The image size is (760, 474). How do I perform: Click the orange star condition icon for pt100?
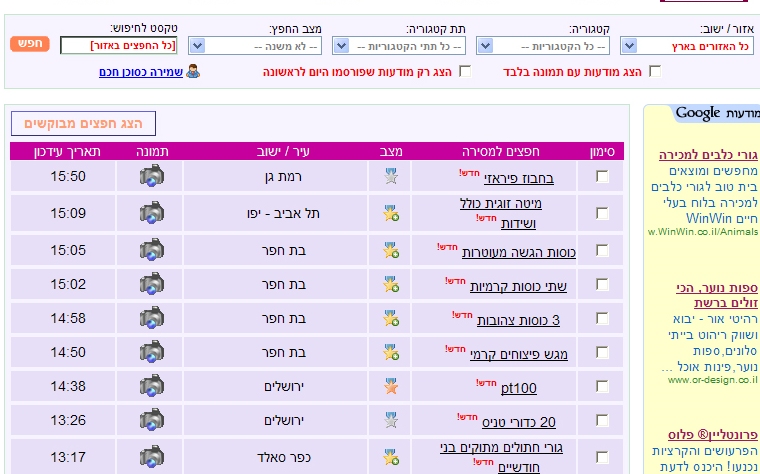tap(391, 386)
